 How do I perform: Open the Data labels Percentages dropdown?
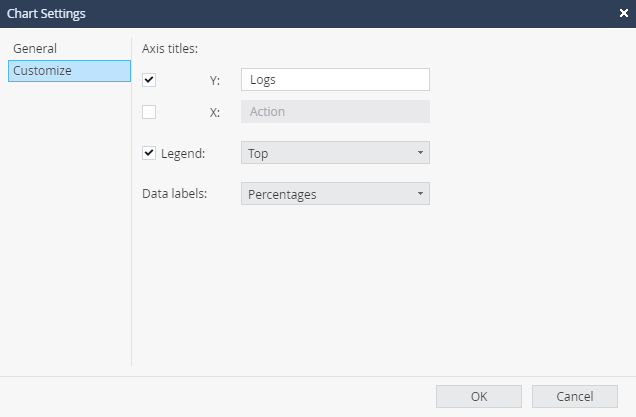click(335, 193)
